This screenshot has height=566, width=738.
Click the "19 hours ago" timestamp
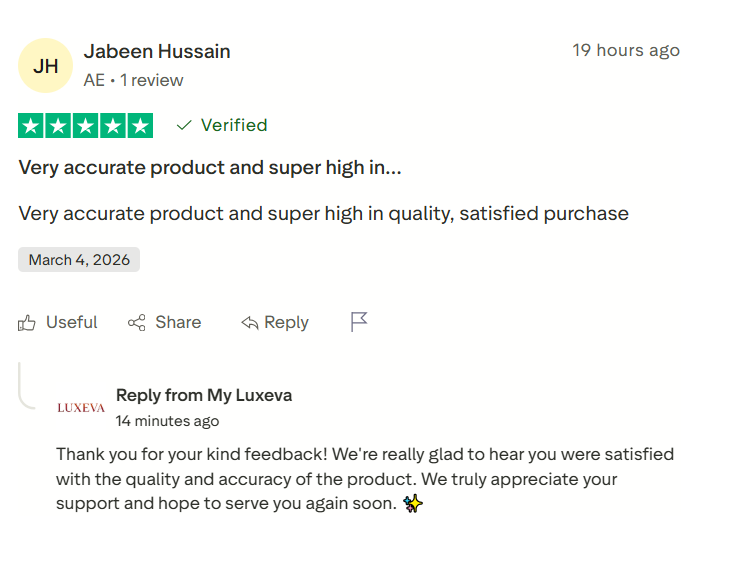tap(625, 50)
